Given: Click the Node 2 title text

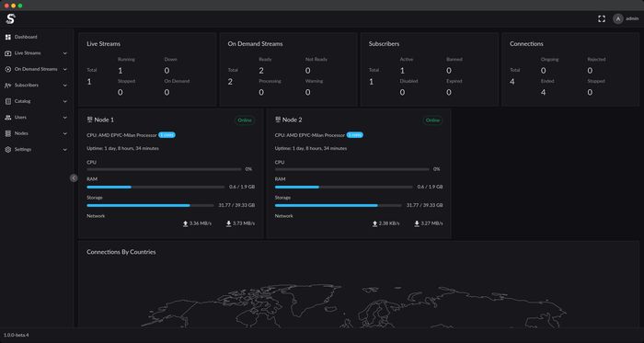Looking at the screenshot, I should tap(293, 120).
